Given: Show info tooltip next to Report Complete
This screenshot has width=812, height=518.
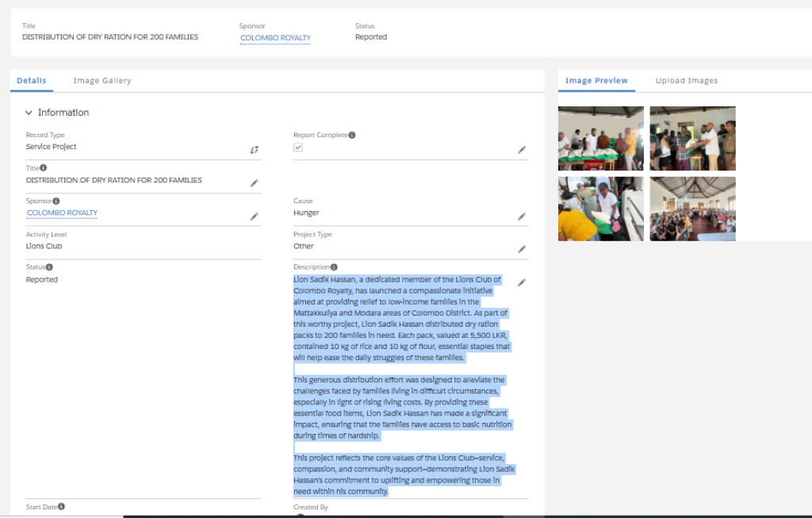Looking at the screenshot, I should (352, 135).
